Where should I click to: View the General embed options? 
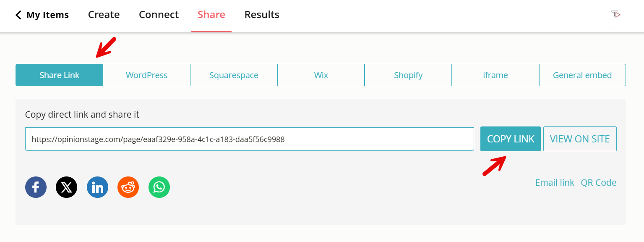click(x=582, y=75)
